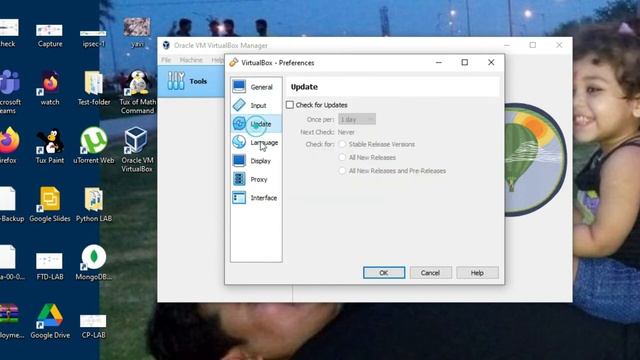Click VirtualBox Manager title bar logo
640x360 pixels.
[x=166, y=45]
